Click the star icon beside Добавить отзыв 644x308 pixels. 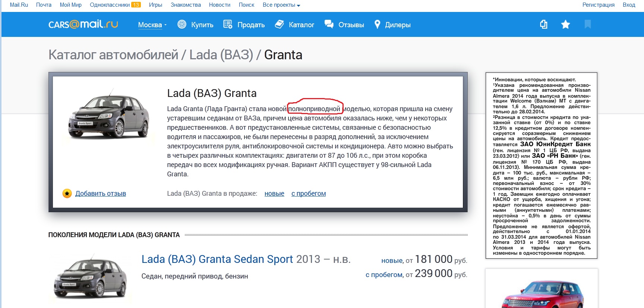[67, 194]
